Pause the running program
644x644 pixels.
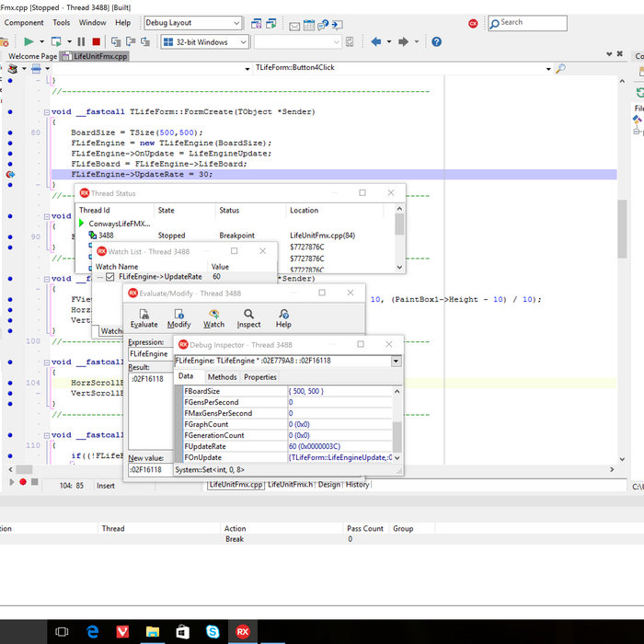pos(81,41)
